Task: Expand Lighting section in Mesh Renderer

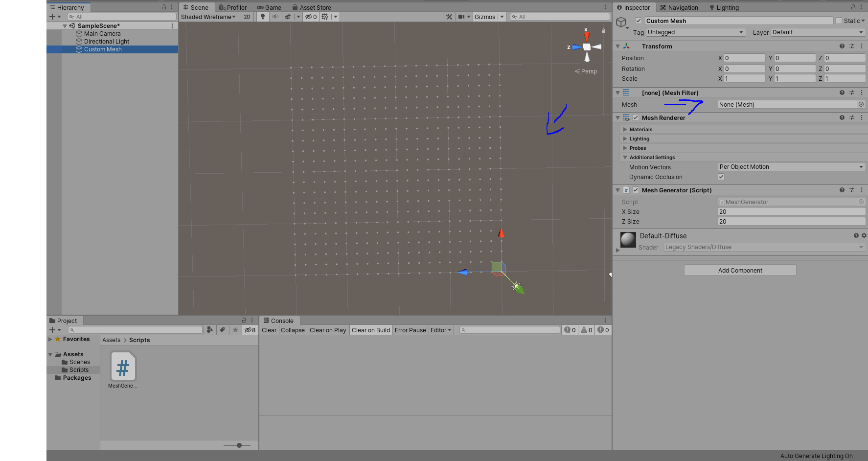Action: click(x=625, y=138)
